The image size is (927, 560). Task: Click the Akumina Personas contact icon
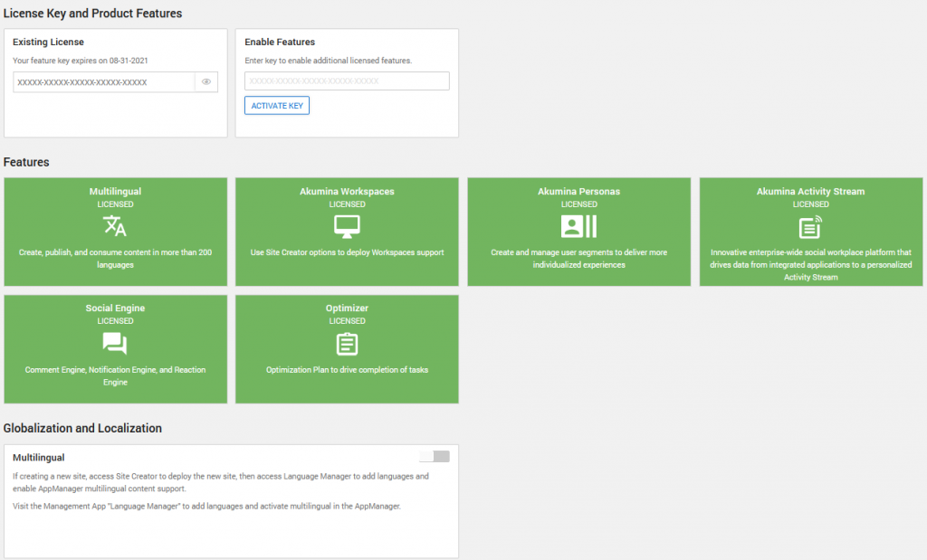point(578,226)
